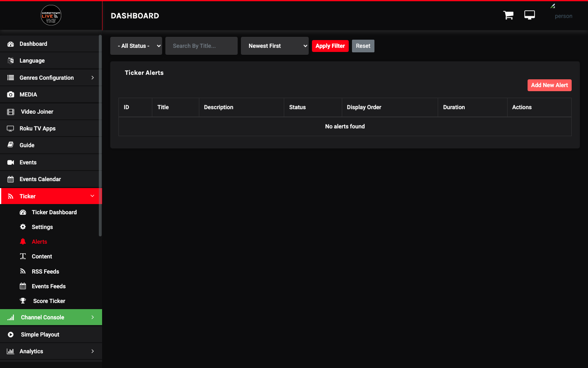This screenshot has height=368, width=588.
Task: Click the Title column header
Action: coord(175,107)
